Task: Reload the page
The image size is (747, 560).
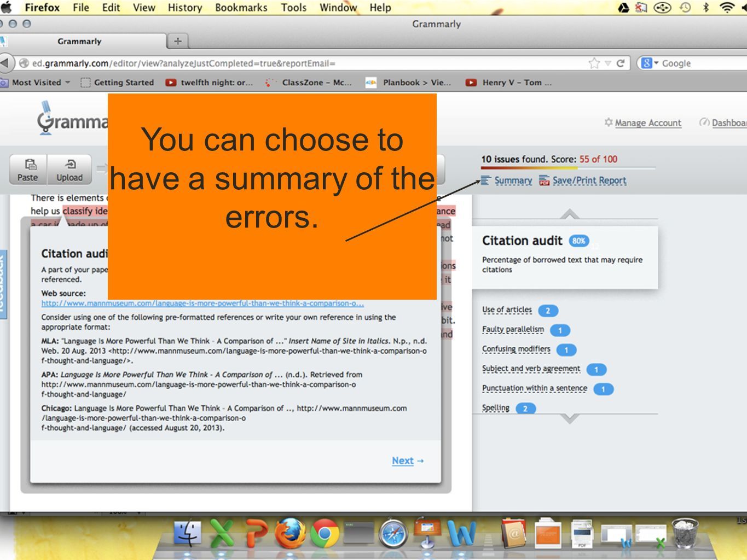Action: 621,63
